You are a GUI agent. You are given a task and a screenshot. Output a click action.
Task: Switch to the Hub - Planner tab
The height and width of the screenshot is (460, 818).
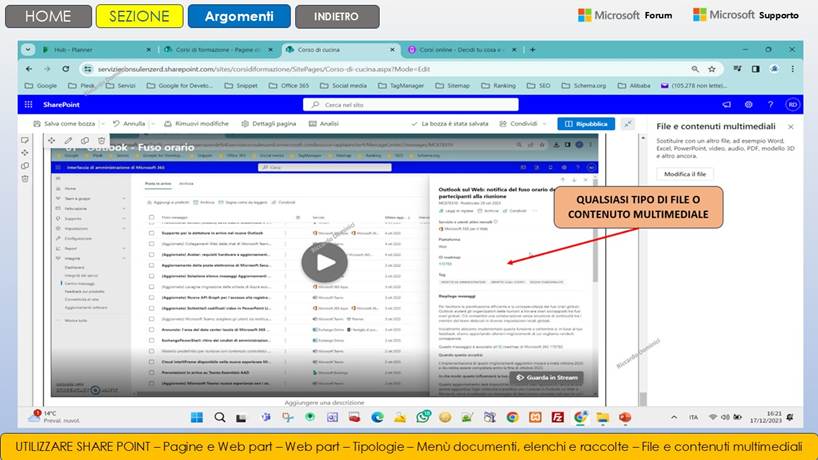pos(97,50)
